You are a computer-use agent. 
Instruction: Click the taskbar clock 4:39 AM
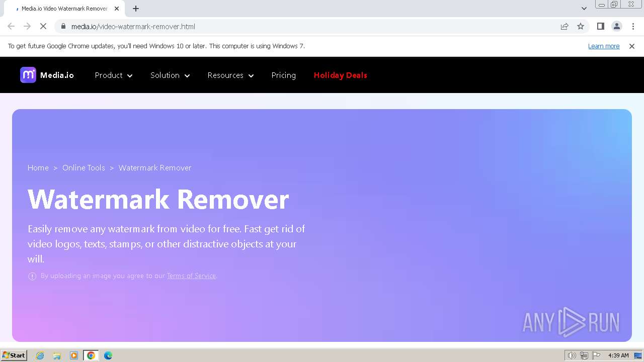618,355
